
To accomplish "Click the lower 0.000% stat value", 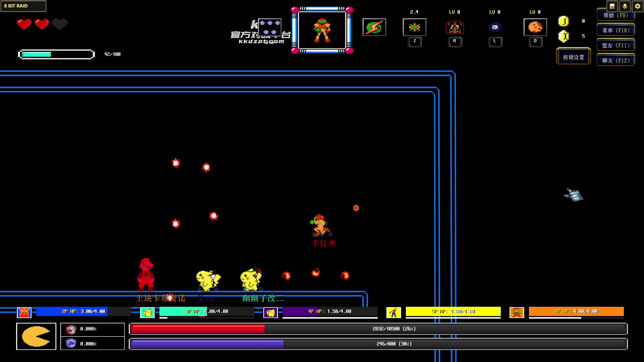I will [x=88, y=344].
